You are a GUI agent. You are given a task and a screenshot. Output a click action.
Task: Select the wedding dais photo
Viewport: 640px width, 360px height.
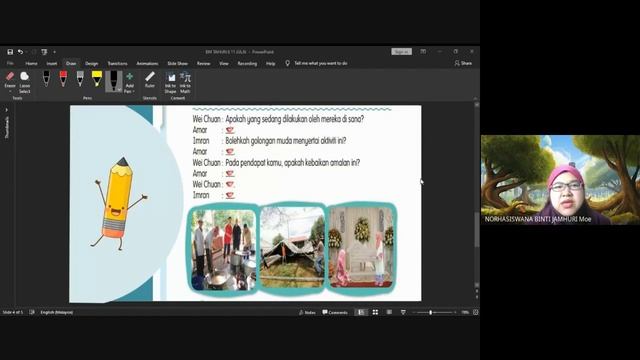pyautogui.click(x=361, y=247)
